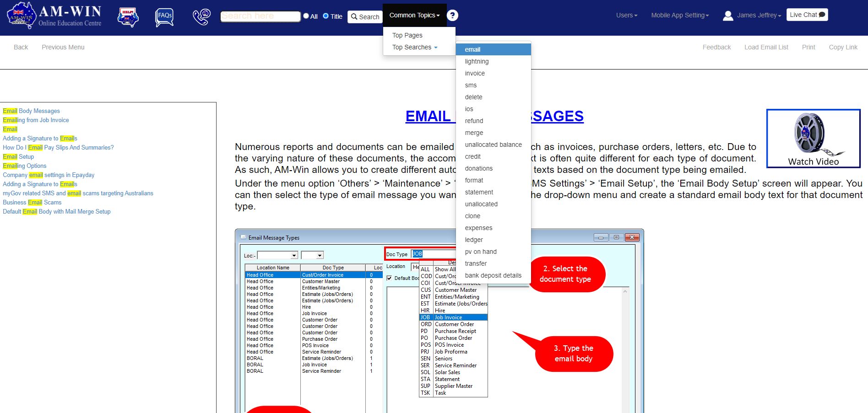The width and height of the screenshot is (868, 413).
Task: Select Top Pages menu item
Action: (x=407, y=35)
